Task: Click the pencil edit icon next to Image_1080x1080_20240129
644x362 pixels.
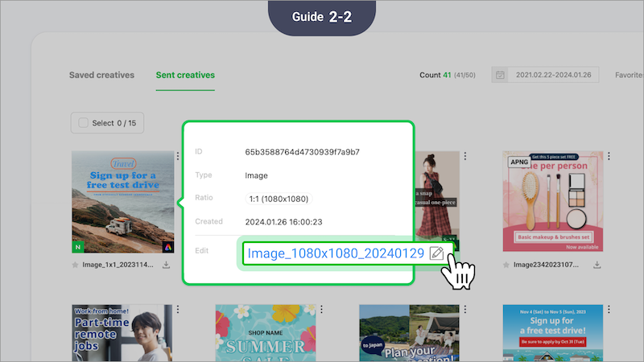Action: click(x=436, y=253)
